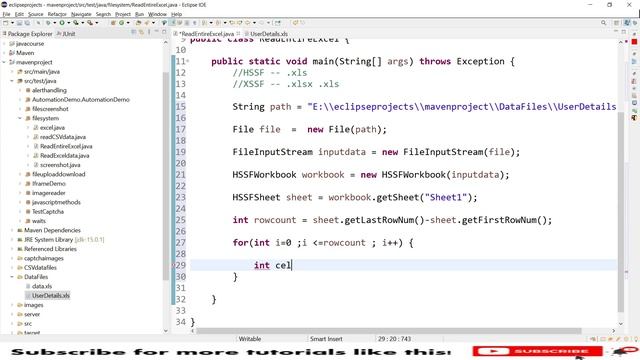Open the File menu
The image size is (640, 360).
click(6, 14)
